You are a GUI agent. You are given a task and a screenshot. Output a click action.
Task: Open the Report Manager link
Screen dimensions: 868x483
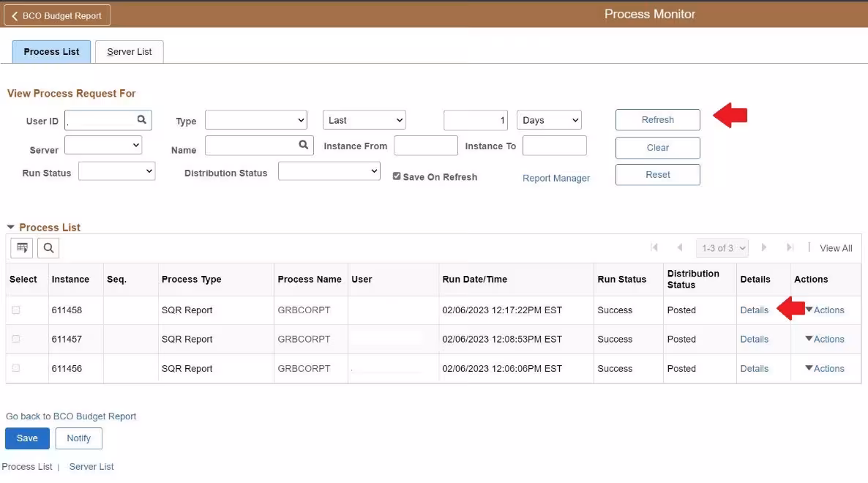click(555, 178)
